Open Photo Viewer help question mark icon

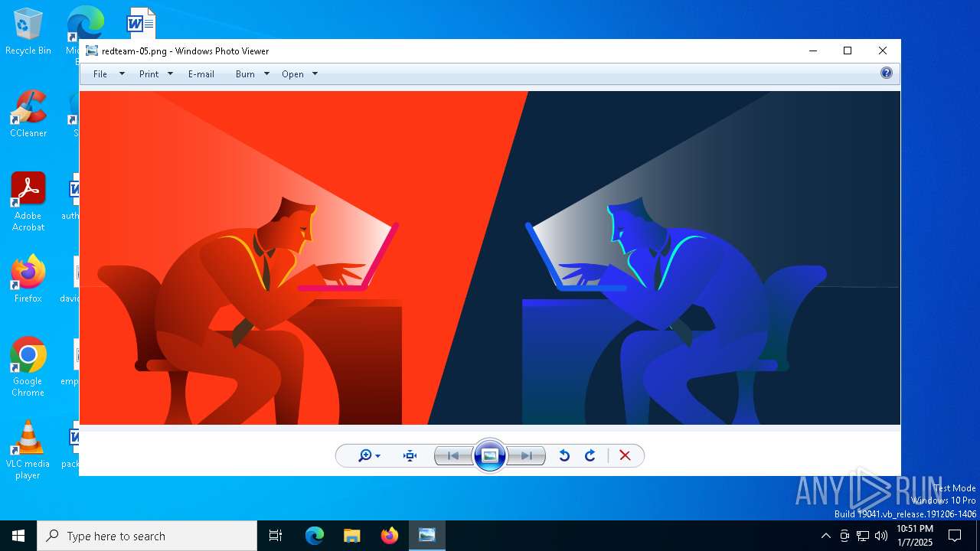(x=887, y=73)
